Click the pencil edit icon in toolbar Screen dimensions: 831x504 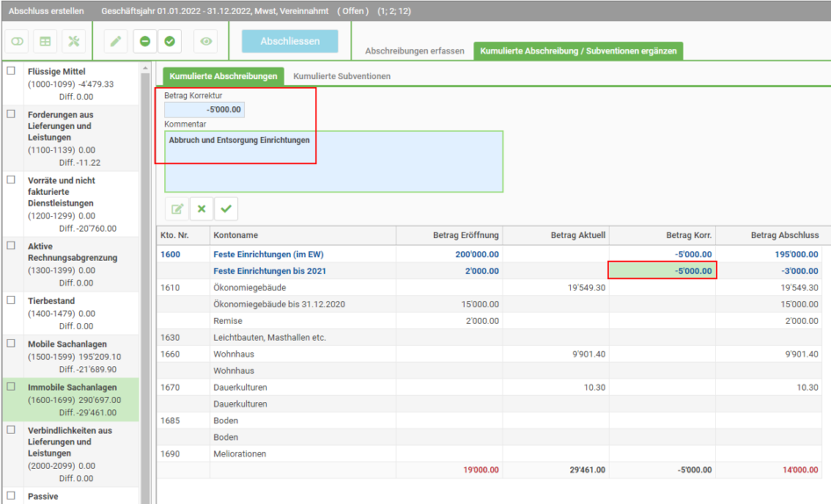[116, 41]
